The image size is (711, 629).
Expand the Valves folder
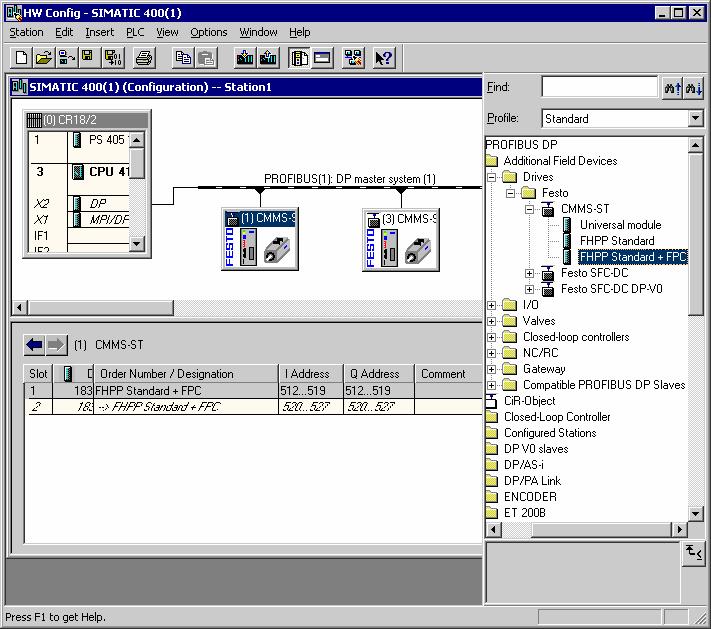492,321
